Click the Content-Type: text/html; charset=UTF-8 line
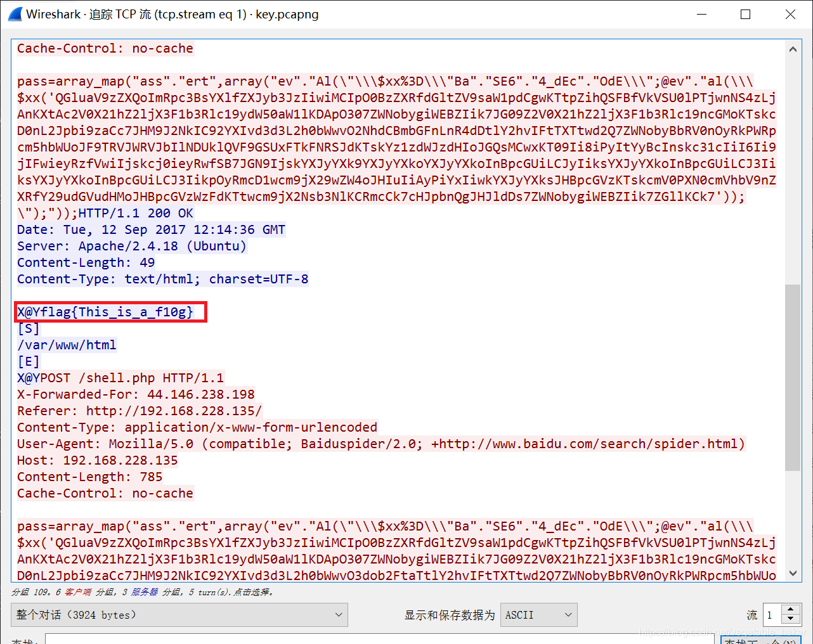813x644 pixels. pyautogui.click(x=163, y=279)
